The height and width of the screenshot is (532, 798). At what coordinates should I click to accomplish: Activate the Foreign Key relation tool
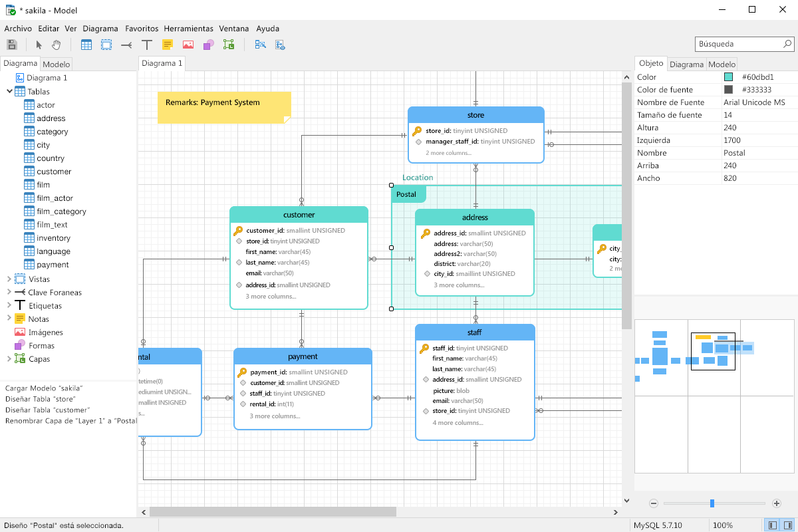(x=126, y=44)
